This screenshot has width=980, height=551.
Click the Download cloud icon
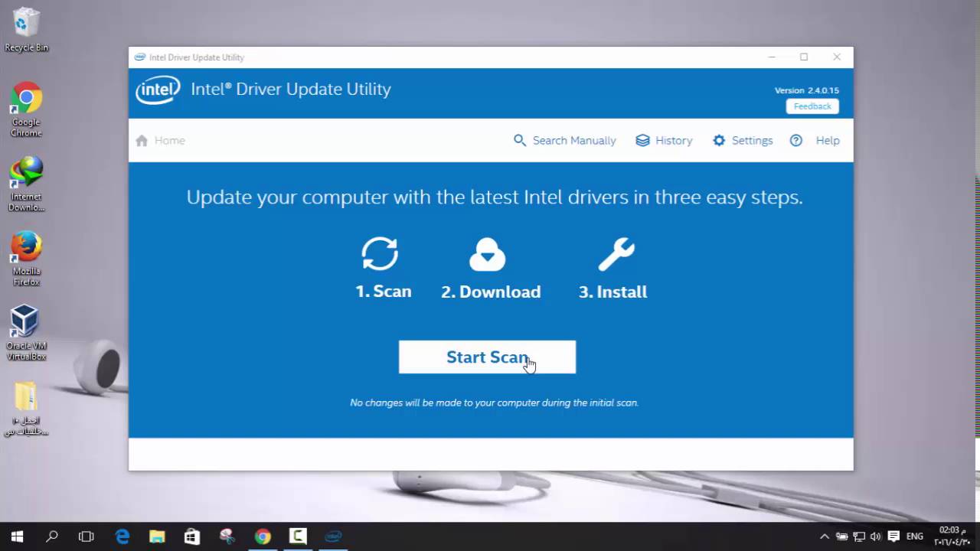488,254
